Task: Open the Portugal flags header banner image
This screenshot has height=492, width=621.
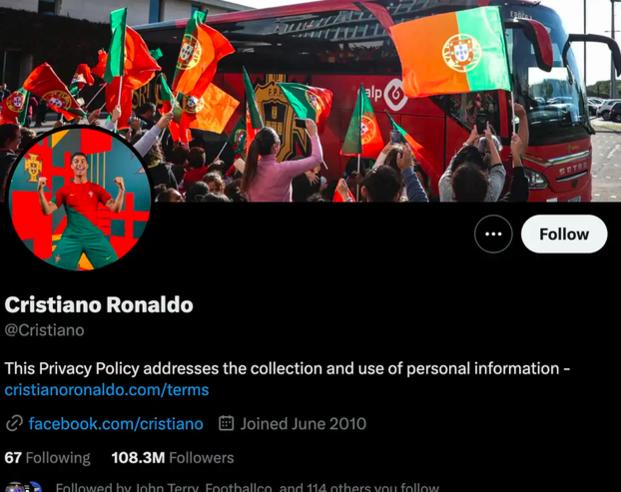Action: pyautogui.click(x=310, y=101)
